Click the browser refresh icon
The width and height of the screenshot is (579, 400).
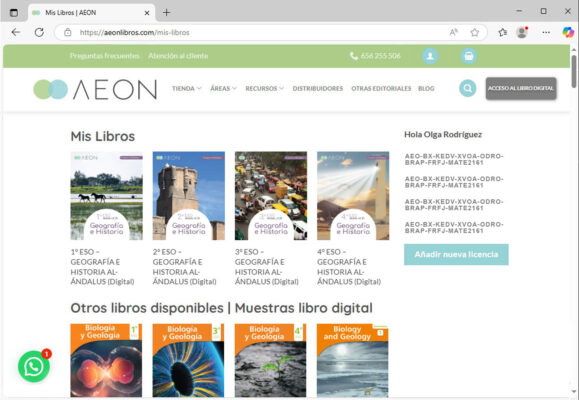click(x=39, y=33)
